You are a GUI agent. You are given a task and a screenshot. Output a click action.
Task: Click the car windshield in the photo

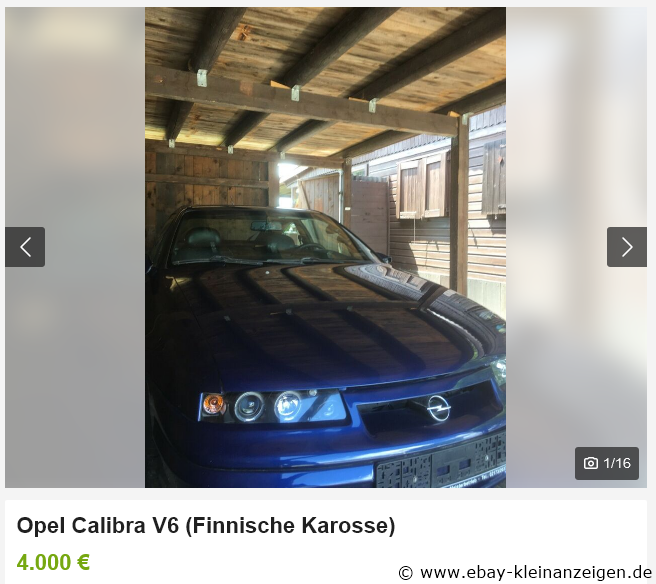coord(268,236)
